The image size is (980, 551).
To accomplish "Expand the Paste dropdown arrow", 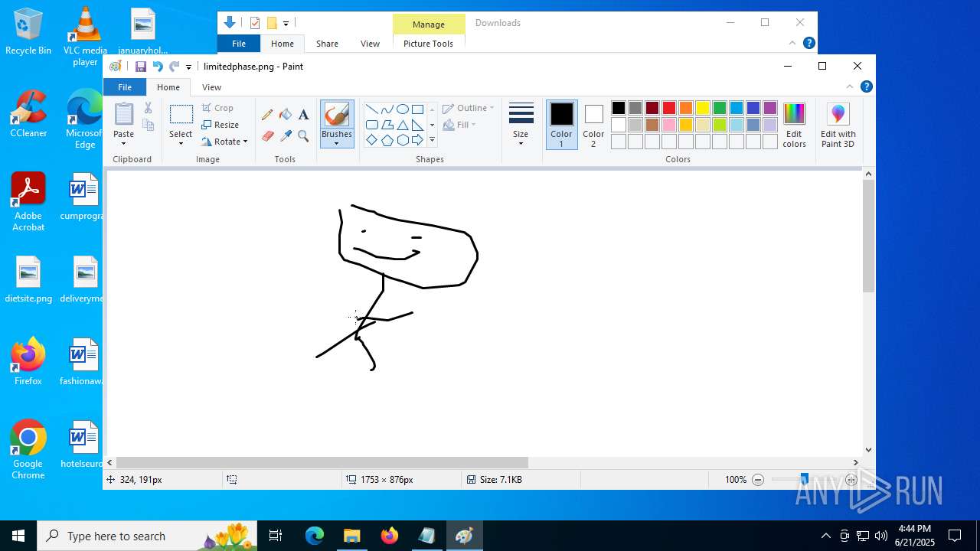I will coord(123,143).
